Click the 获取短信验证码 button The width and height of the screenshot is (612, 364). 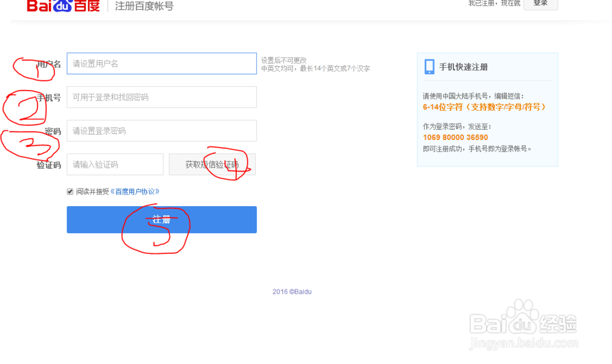click(x=212, y=164)
